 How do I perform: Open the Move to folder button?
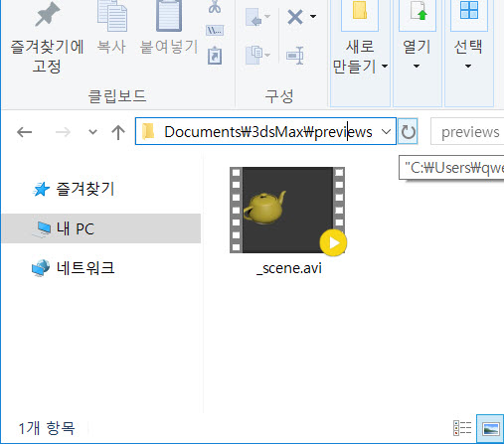[x=257, y=17]
